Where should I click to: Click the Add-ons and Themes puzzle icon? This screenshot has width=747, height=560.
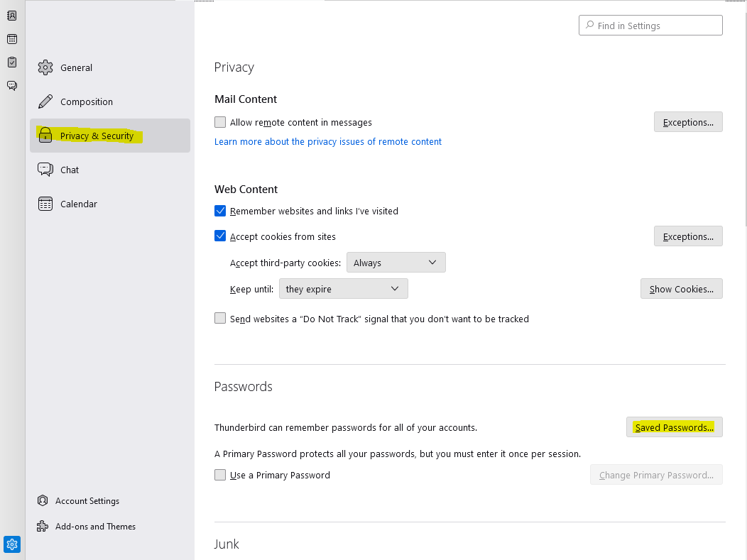43,527
